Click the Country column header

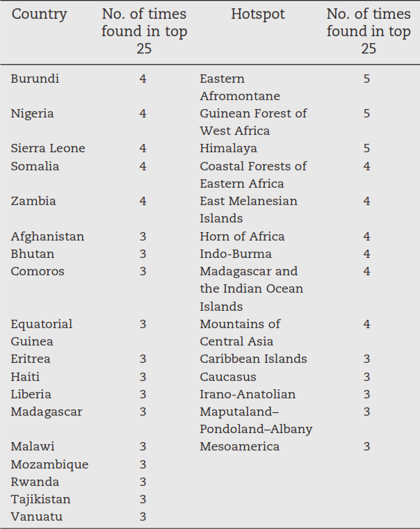(39, 15)
